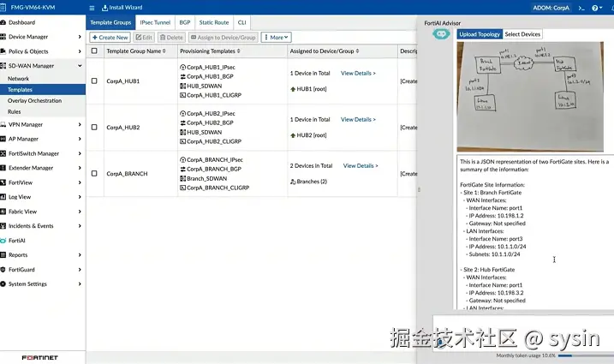Check the CorpA_HUB2 row checkbox
Screen dimensions: 614x364
click(94, 128)
